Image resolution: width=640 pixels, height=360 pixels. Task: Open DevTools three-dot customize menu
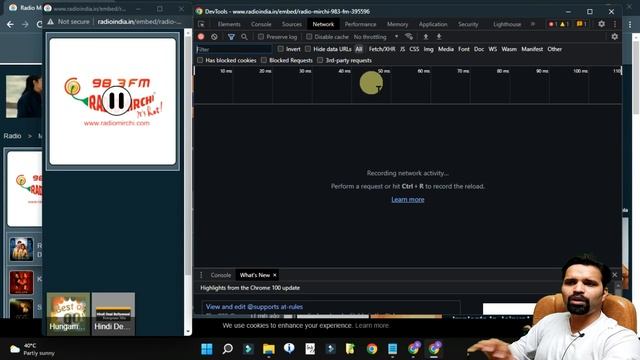[x=615, y=24]
